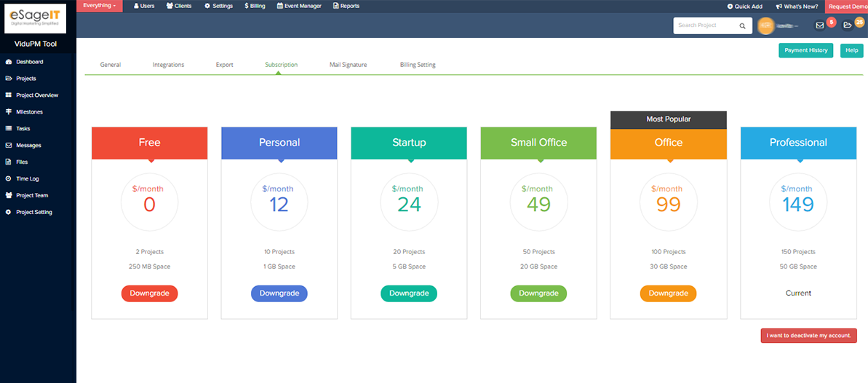Click the Most Popular banner

(x=668, y=119)
